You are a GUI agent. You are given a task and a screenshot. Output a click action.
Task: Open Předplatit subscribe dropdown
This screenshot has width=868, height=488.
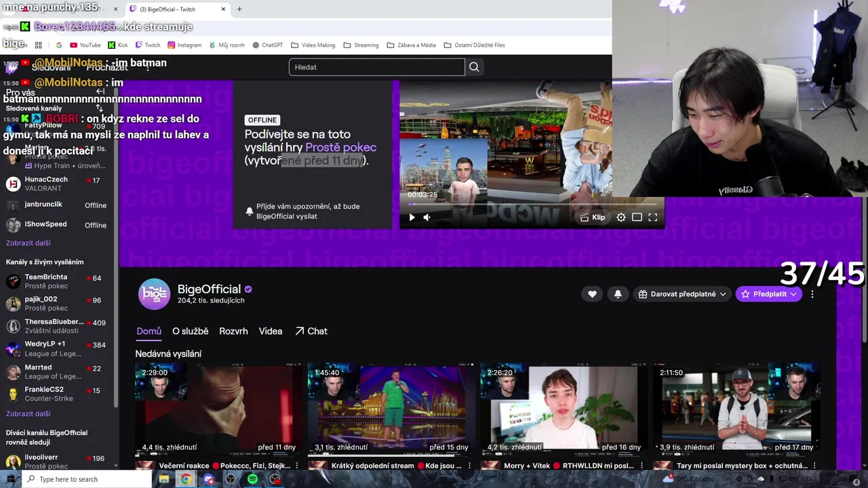tap(768, 294)
